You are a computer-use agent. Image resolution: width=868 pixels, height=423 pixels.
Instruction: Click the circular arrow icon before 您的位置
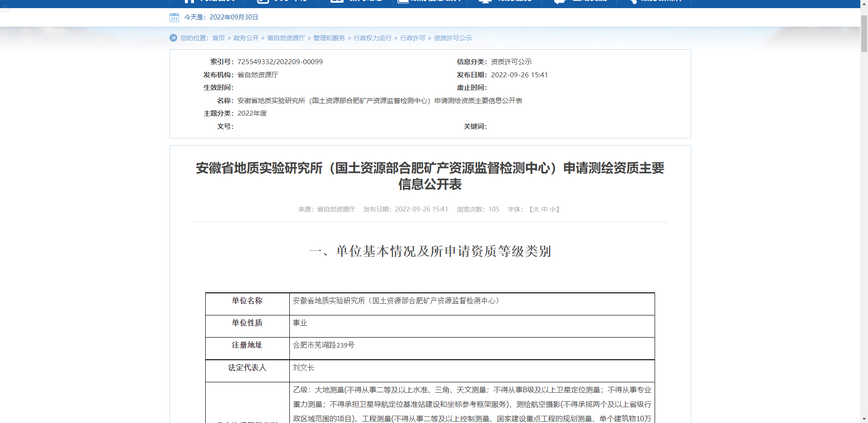tap(173, 38)
